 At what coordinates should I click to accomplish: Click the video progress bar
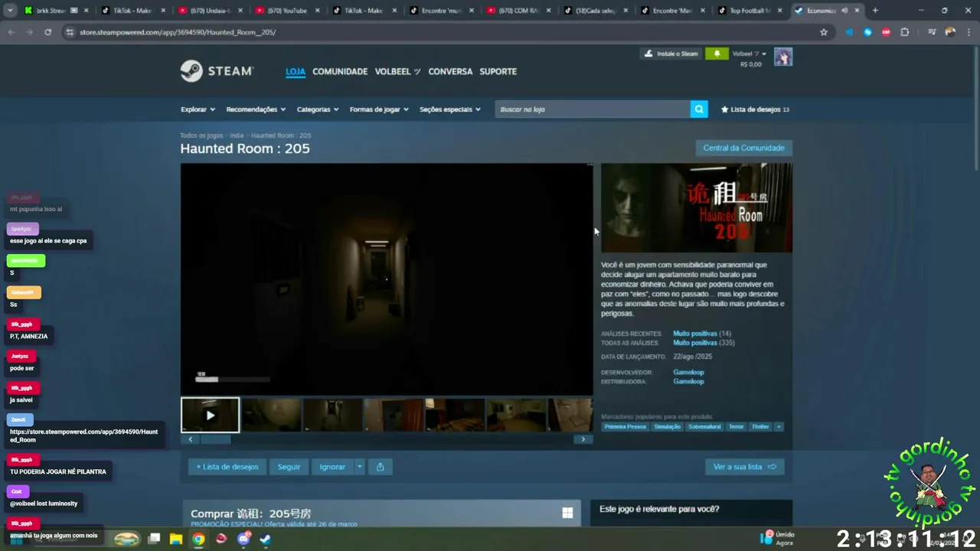click(x=233, y=379)
